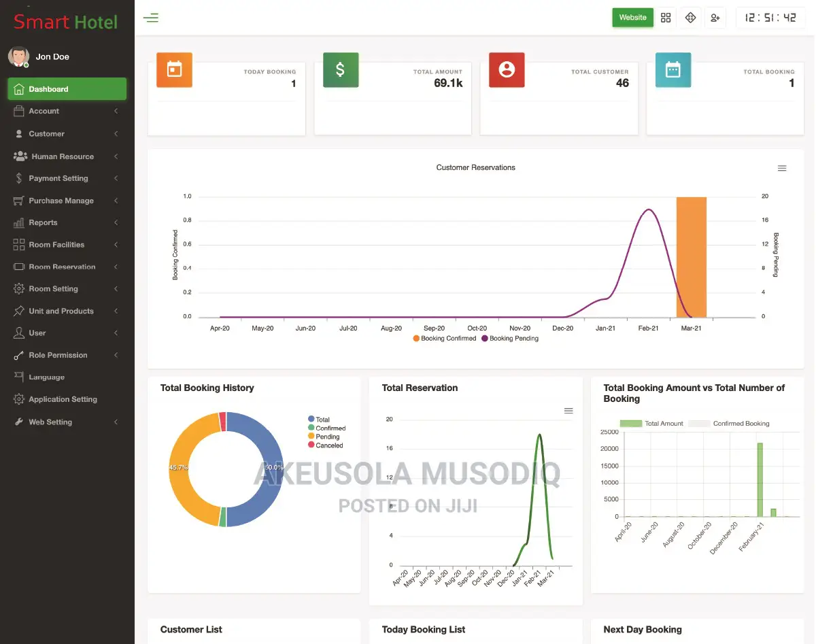Toggle the Confirmed legend entry in donut chart

[326, 428]
